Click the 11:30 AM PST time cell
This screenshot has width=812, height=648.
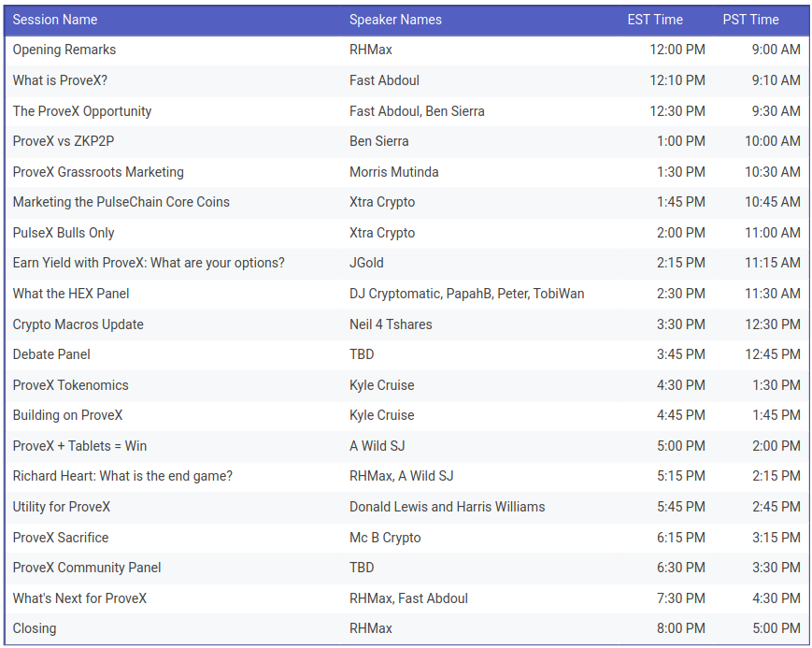[x=773, y=294]
